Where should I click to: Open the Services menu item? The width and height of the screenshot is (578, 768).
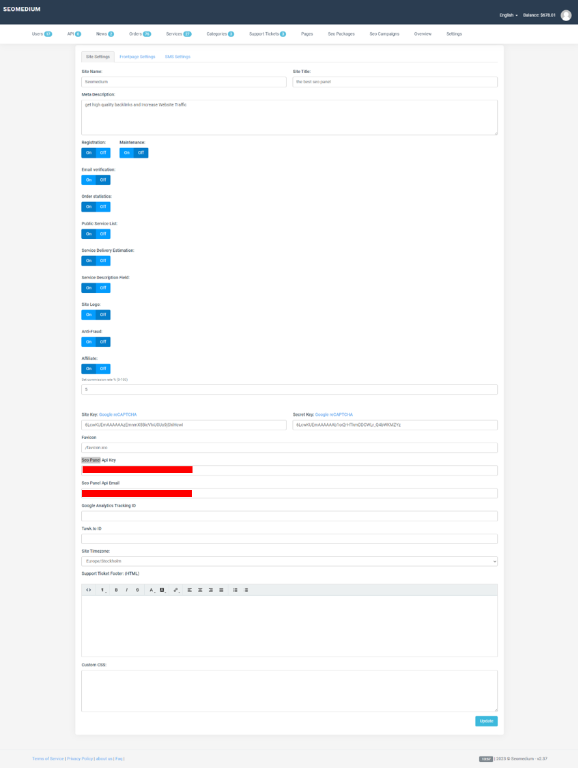point(178,34)
